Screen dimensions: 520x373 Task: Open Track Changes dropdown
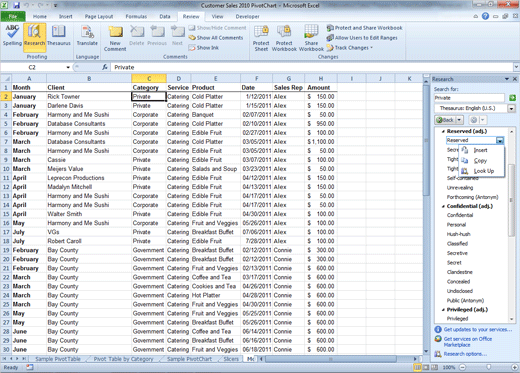click(x=350, y=48)
